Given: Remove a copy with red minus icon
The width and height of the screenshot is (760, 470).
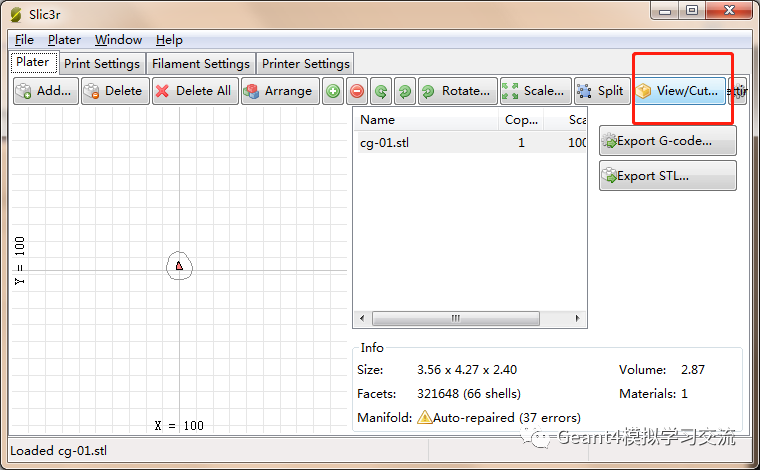Looking at the screenshot, I should click(x=357, y=91).
